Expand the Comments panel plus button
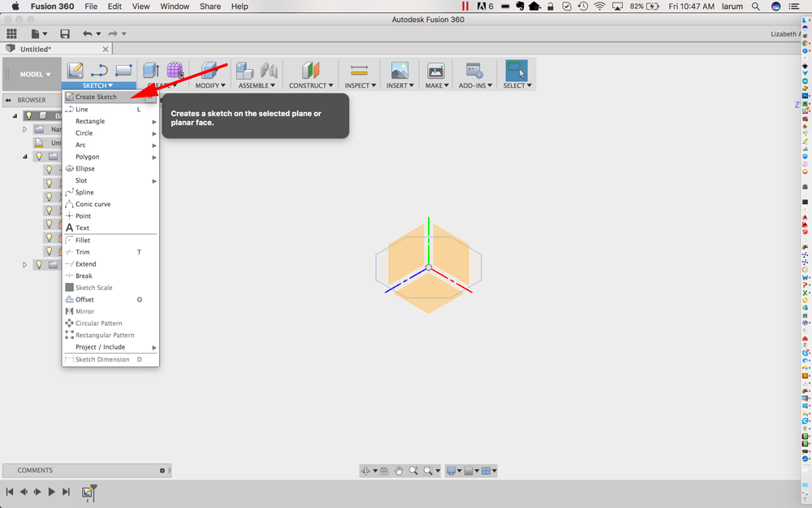The height and width of the screenshot is (508, 812). [x=162, y=471]
